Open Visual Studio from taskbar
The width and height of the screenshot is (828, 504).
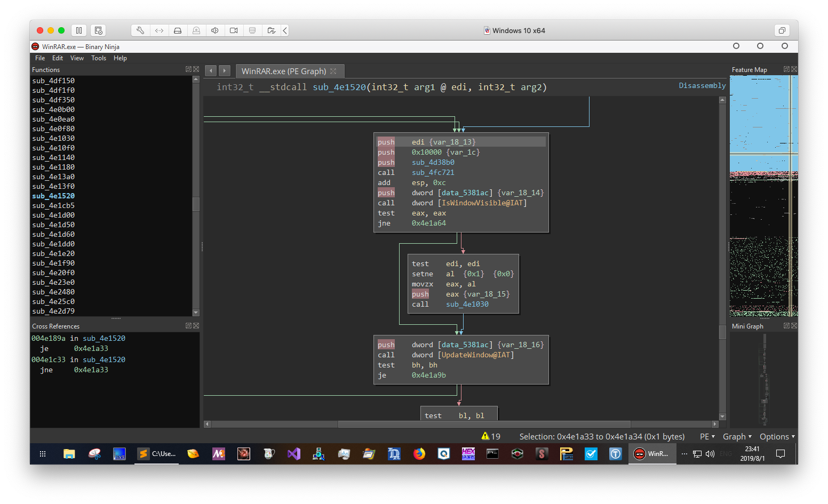(294, 454)
